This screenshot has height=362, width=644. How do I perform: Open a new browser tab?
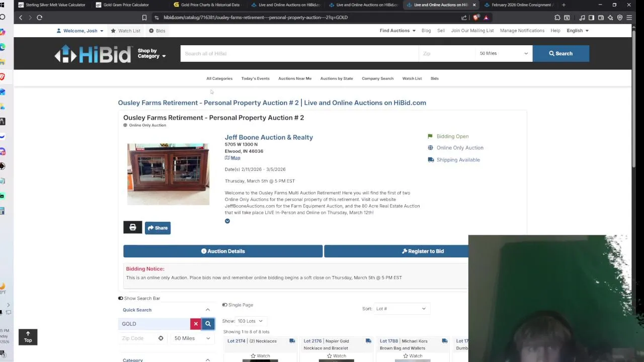pyautogui.click(x=563, y=5)
